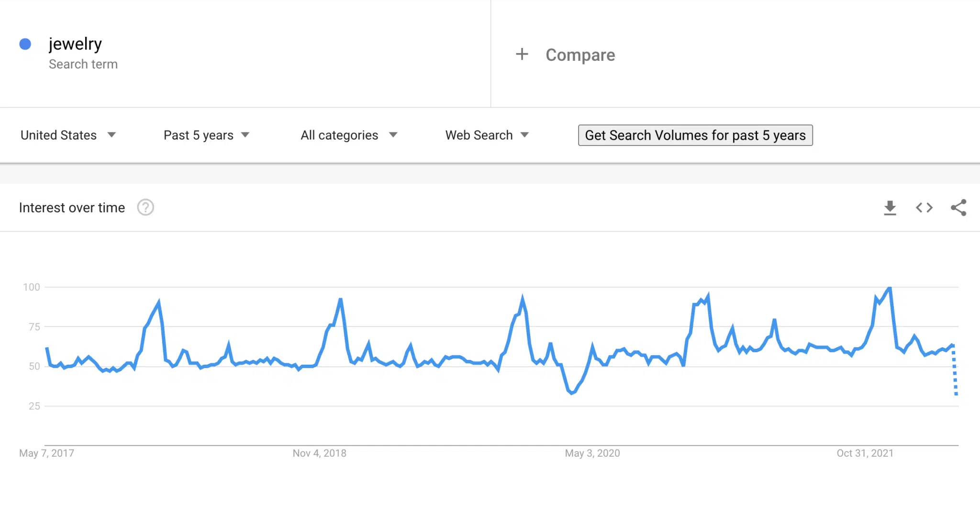
Task: Open the Interest over time help icon
Action: [x=145, y=207]
